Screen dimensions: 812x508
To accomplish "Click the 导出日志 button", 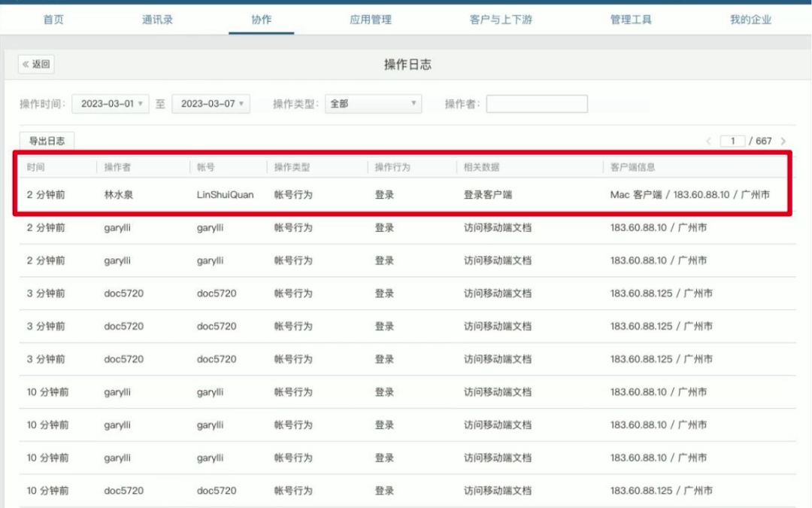I will tap(45, 140).
